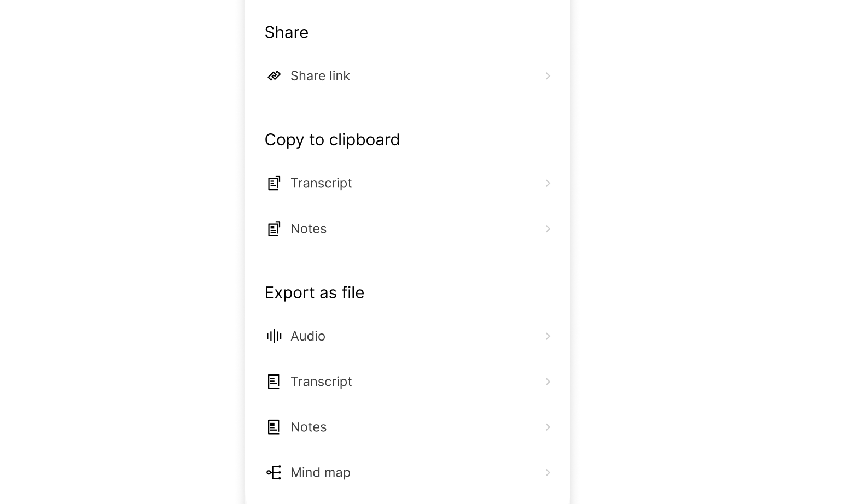
Task: Open the Share link chevron arrow
Action: click(548, 76)
